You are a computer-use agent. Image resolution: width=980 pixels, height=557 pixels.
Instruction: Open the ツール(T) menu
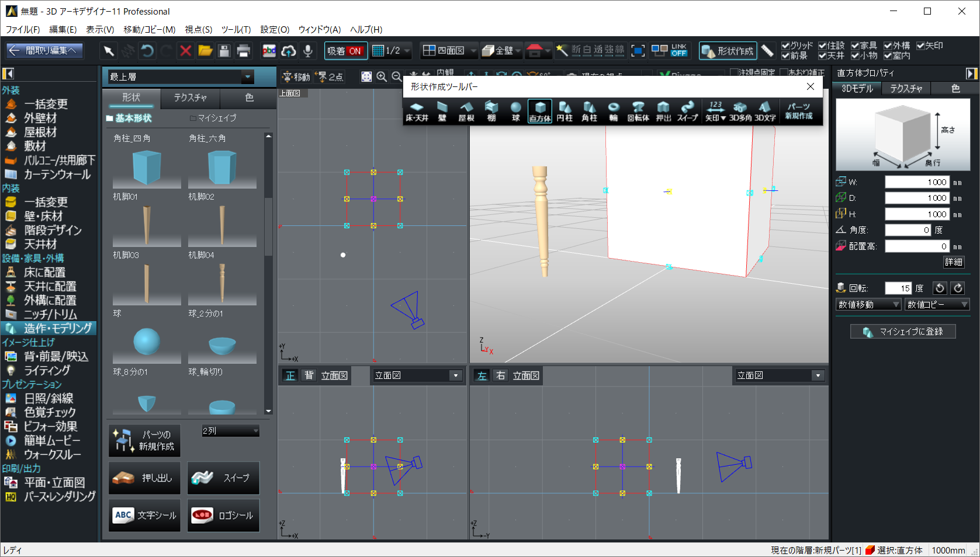click(236, 29)
